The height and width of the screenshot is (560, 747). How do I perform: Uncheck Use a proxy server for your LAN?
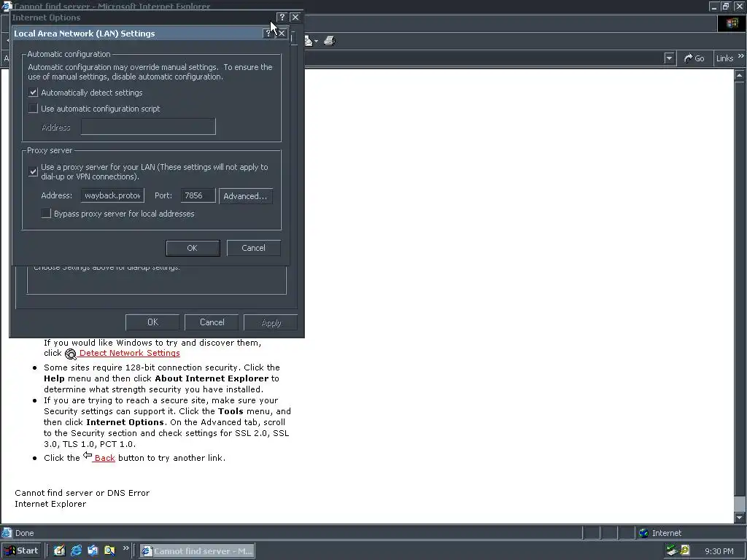pyautogui.click(x=33, y=171)
